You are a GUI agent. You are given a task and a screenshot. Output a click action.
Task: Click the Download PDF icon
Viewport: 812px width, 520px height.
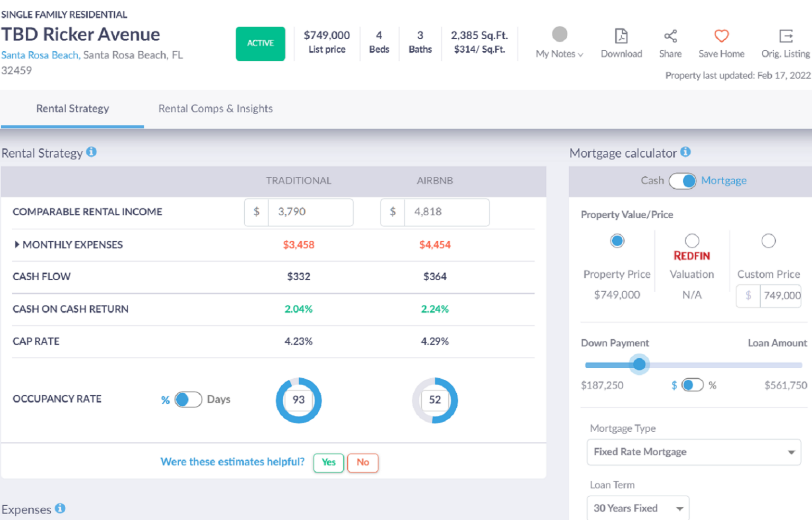(x=621, y=36)
